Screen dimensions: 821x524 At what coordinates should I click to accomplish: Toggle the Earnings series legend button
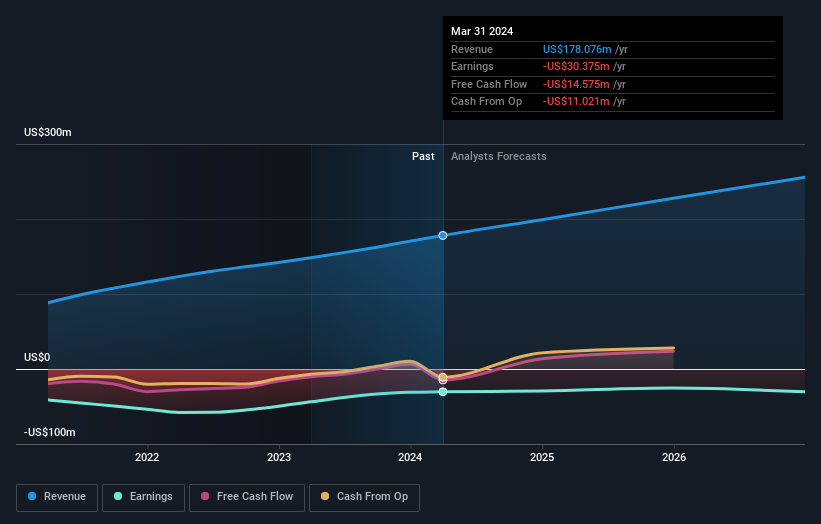pos(143,497)
